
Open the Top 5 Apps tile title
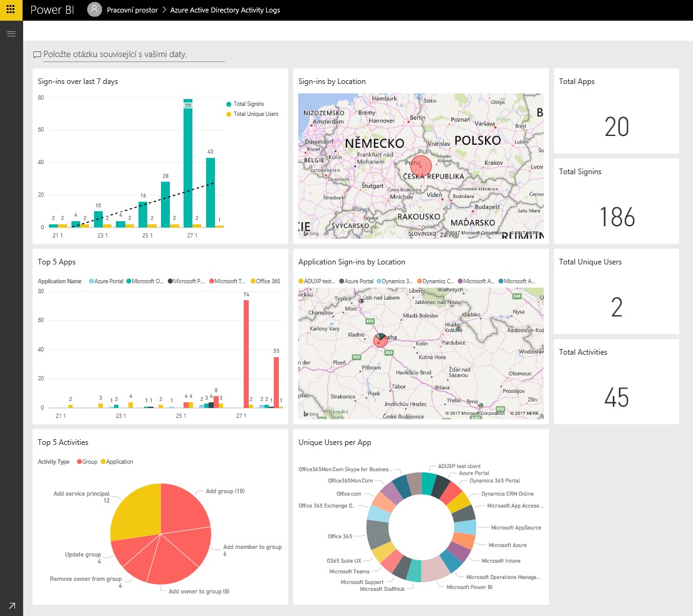coord(56,262)
